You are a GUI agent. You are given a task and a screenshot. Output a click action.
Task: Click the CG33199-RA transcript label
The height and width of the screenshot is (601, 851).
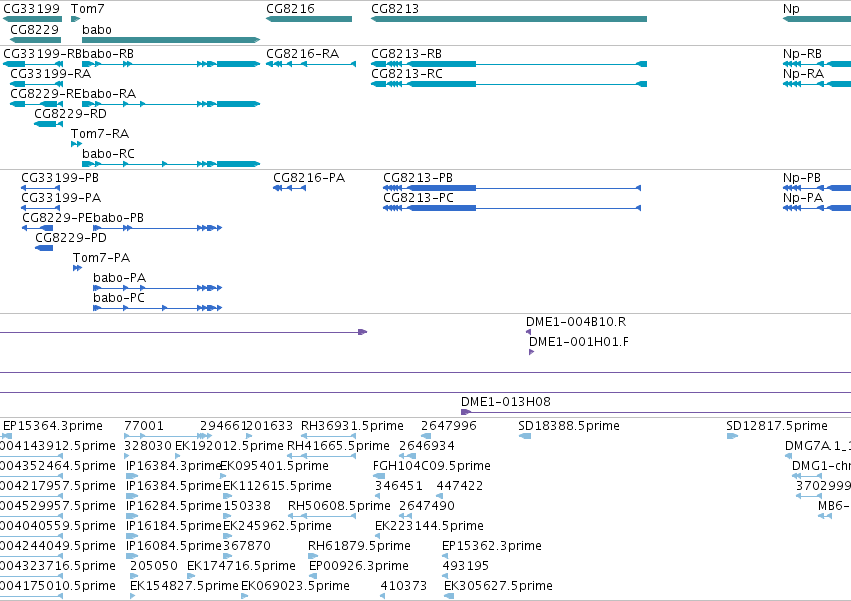[50, 74]
